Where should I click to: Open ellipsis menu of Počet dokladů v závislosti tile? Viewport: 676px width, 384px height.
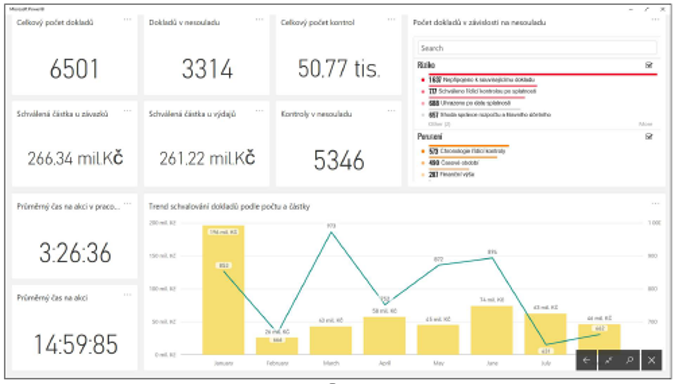pyautogui.click(x=655, y=19)
